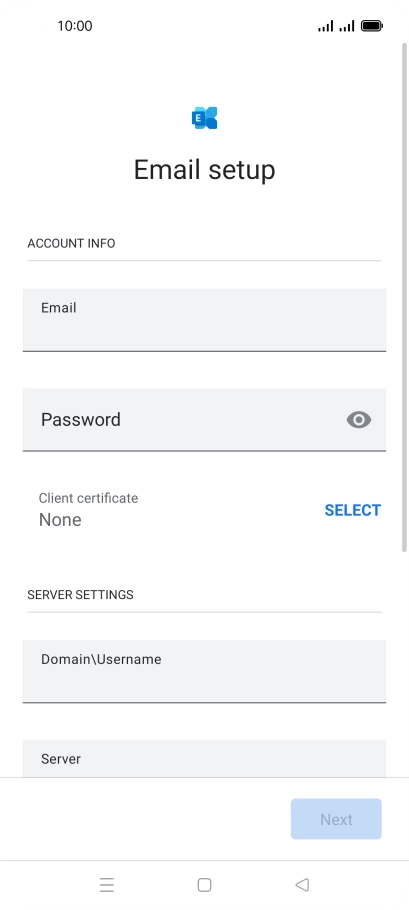Tap the ACCOUNT INFO section header
This screenshot has height=910, width=409.
pyautogui.click(x=71, y=243)
